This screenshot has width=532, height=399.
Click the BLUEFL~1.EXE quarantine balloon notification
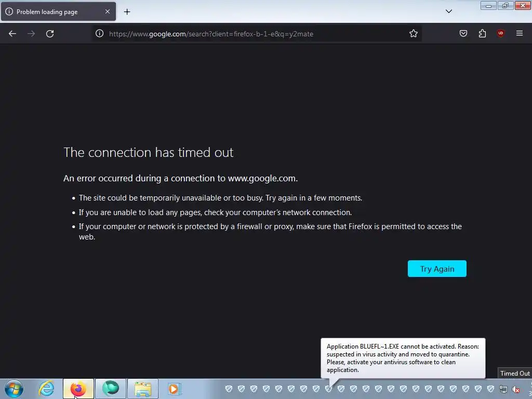point(403,358)
